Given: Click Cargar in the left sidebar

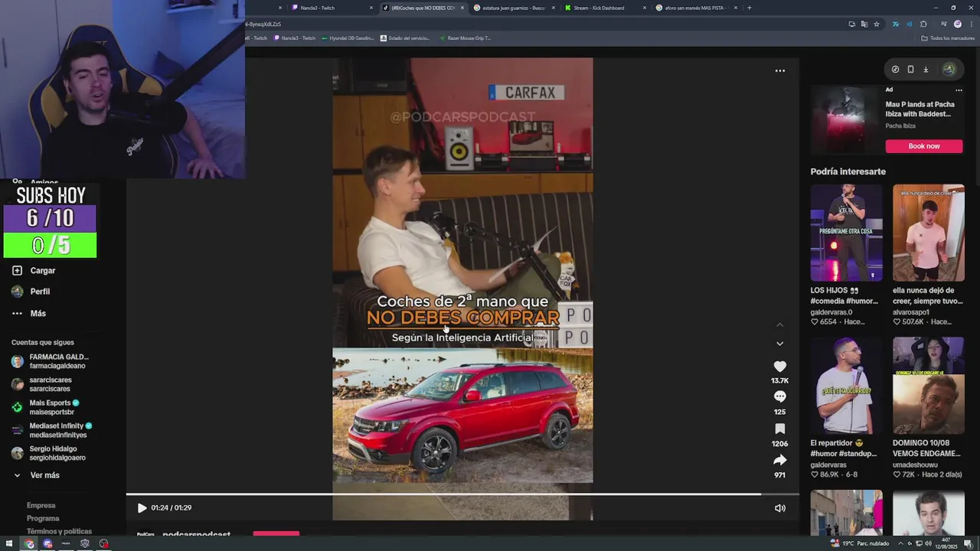Looking at the screenshot, I should tap(43, 270).
